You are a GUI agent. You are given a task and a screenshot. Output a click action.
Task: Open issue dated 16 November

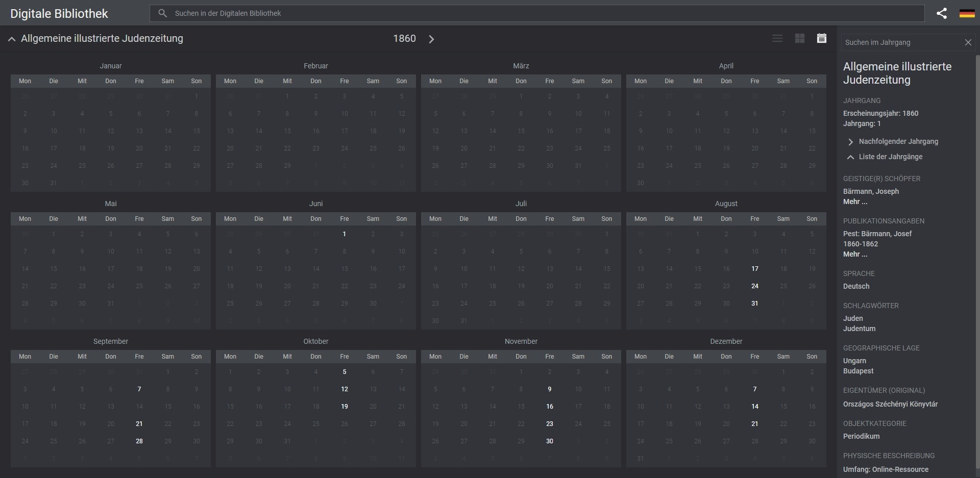tap(550, 407)
